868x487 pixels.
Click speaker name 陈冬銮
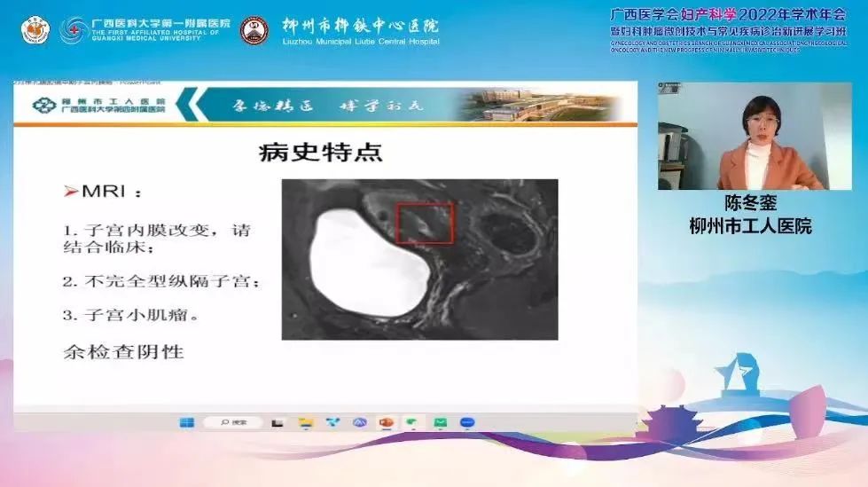751,203
